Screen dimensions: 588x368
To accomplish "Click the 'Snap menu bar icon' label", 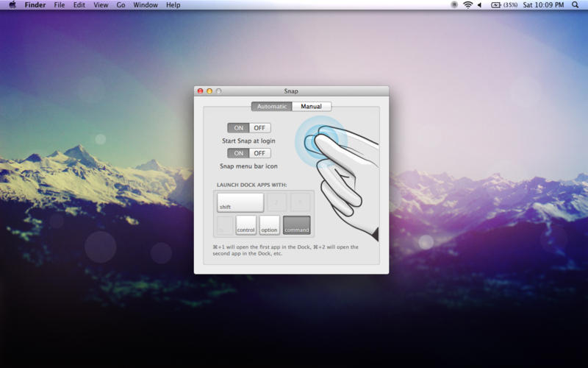I will (248, 166).
